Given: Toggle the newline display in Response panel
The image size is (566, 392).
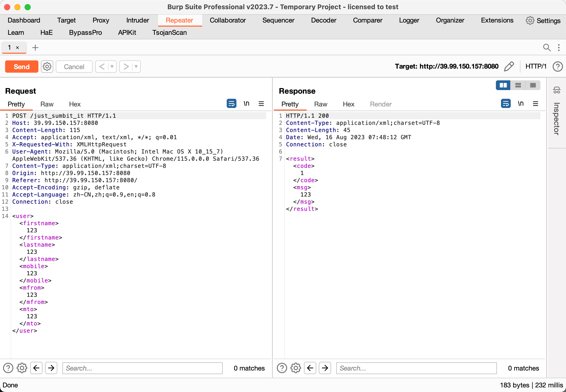Looking at the screenshot, I should [x=520, y=104].
